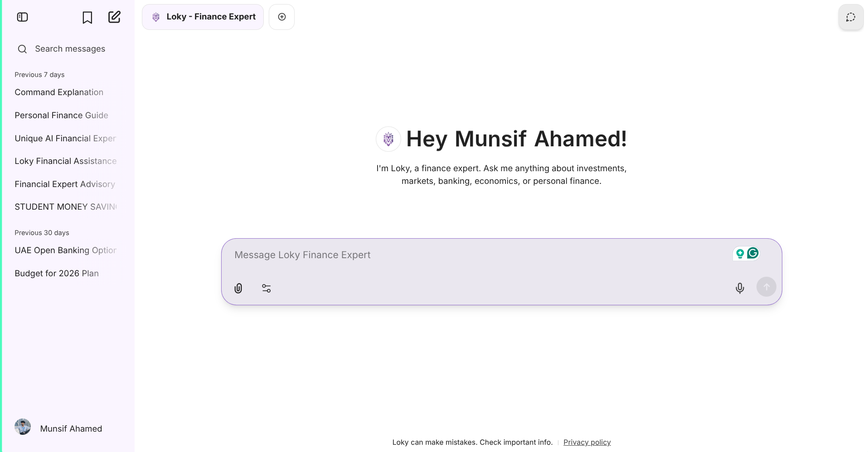Click the search magnifier icon

tap(22, 49)
